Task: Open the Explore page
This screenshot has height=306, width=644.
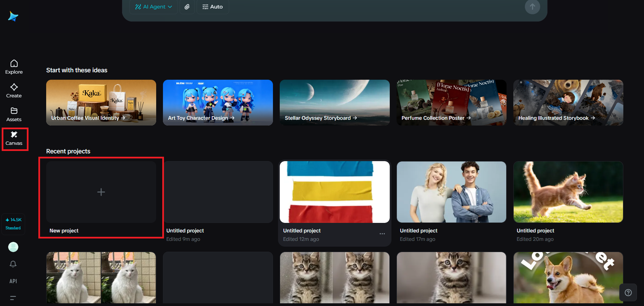Action: coord(14,67)
